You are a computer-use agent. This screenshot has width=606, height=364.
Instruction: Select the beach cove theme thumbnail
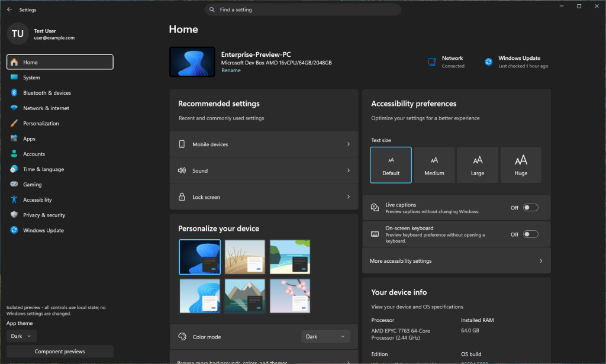pyautogui.click(x=290, y=257)
